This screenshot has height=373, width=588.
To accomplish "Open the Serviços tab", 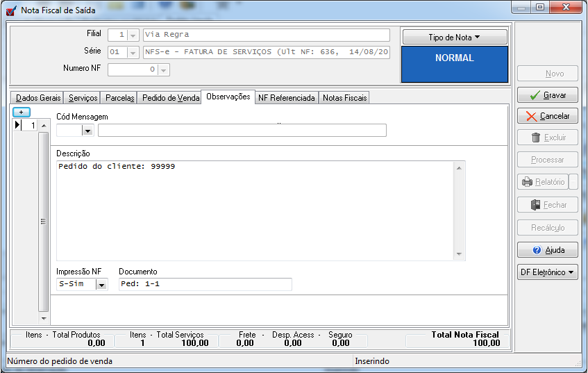I will (83, 99).
